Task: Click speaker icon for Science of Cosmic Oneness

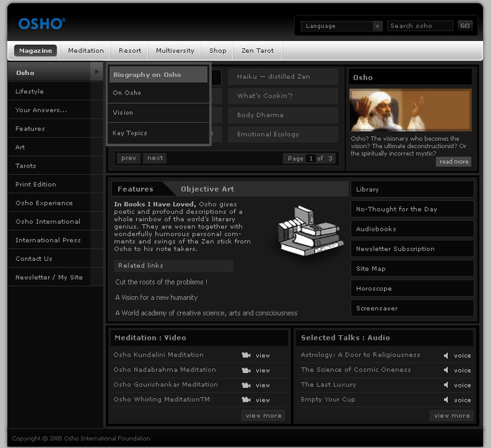Action: click(446, 370)
